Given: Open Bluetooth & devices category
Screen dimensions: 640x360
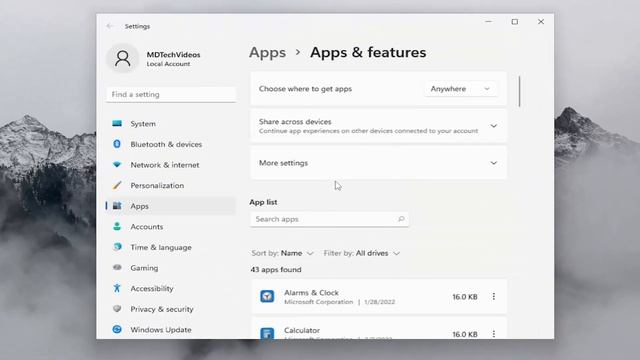Looking at the screenshot, I should point(171,144).
